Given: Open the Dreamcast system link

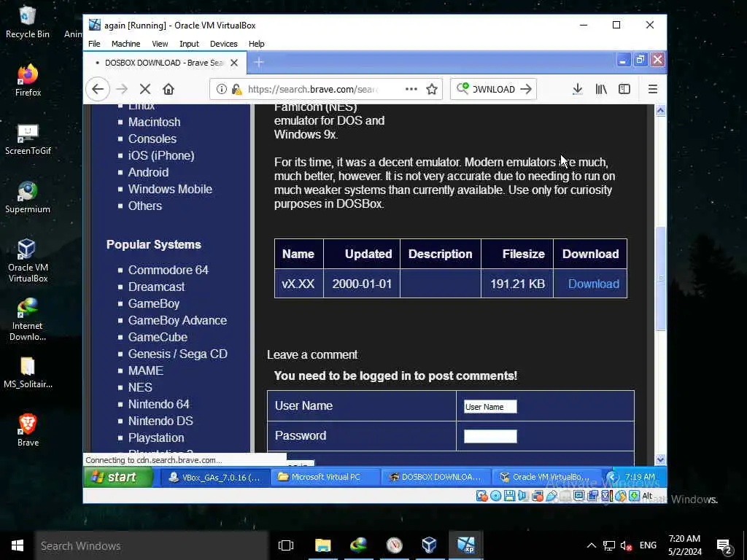Looking at the screenshot, I should pyautogui.click(x=156, y=287).
